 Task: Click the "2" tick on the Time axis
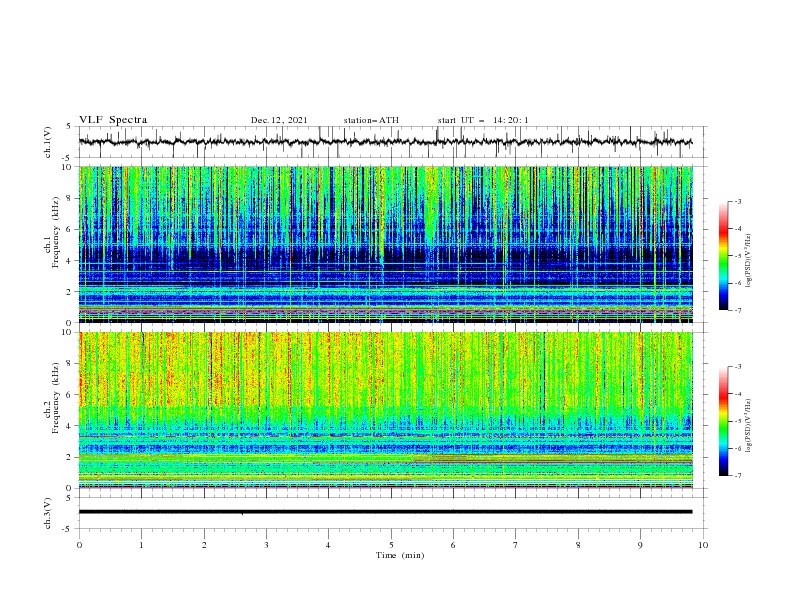click(x=204, y=545)
